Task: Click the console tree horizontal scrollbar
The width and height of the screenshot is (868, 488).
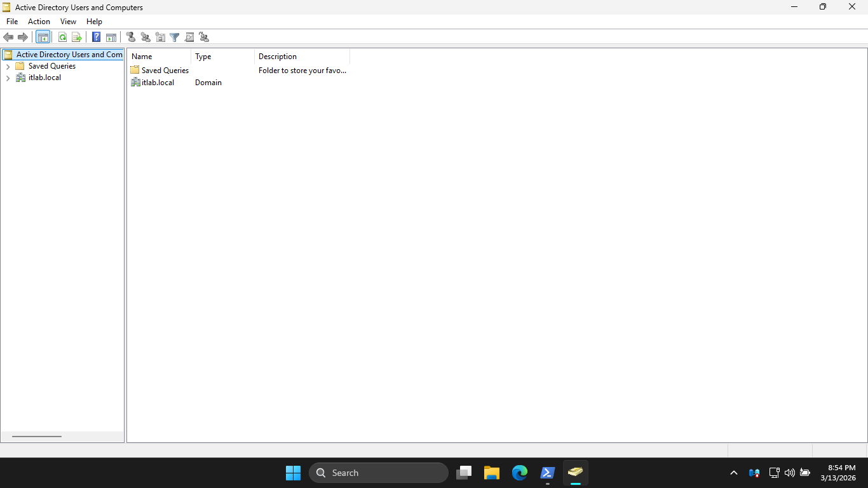Action: pos(37,437)
